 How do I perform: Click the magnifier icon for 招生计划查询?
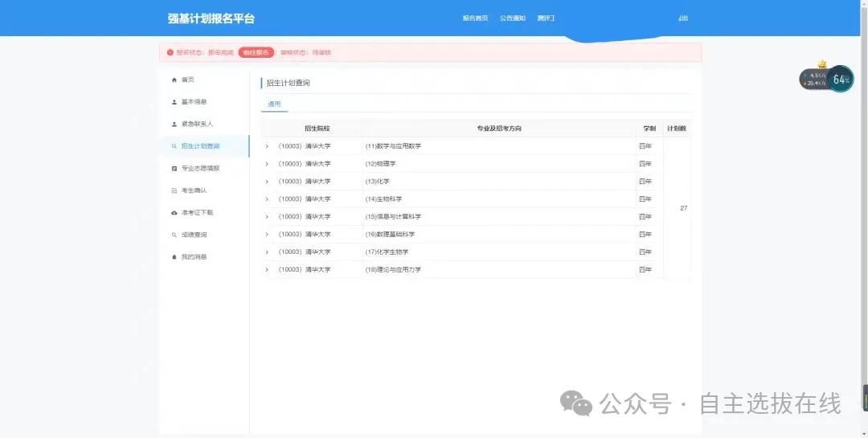pos(174,146)
